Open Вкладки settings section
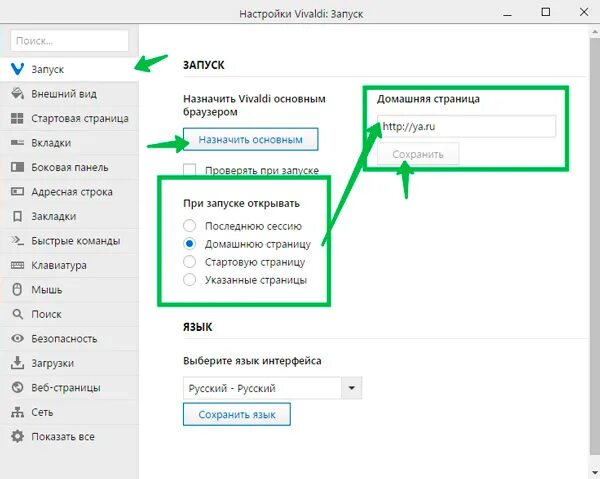Screen dimensions: 600x479 tap(69, 143)
